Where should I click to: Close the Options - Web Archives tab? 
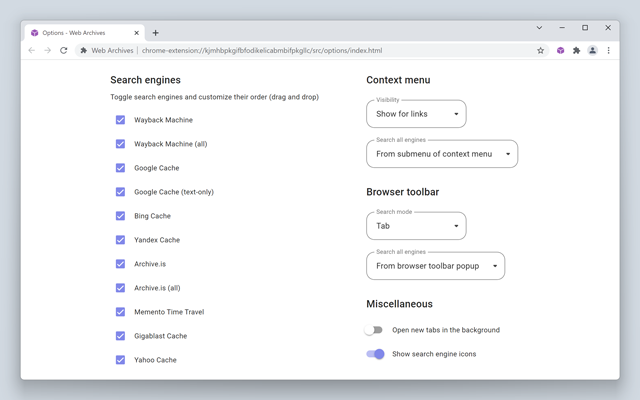[x=137, y=33]
